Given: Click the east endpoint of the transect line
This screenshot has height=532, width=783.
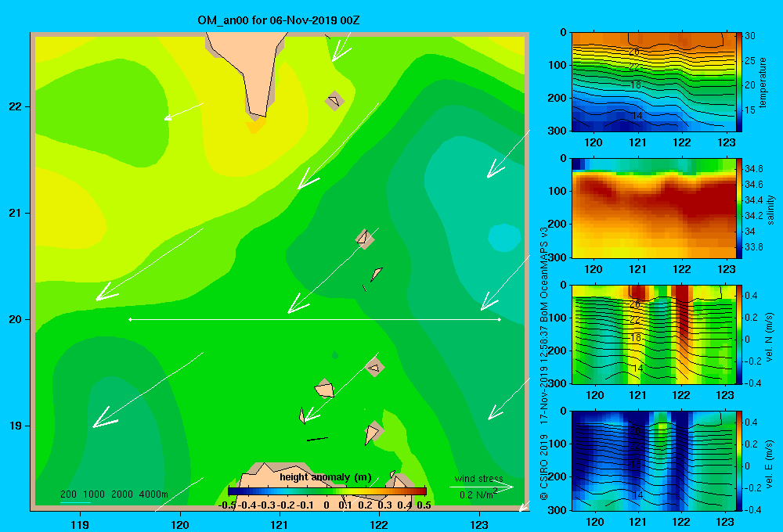Looking at the screenshot, I should point(500,319).
